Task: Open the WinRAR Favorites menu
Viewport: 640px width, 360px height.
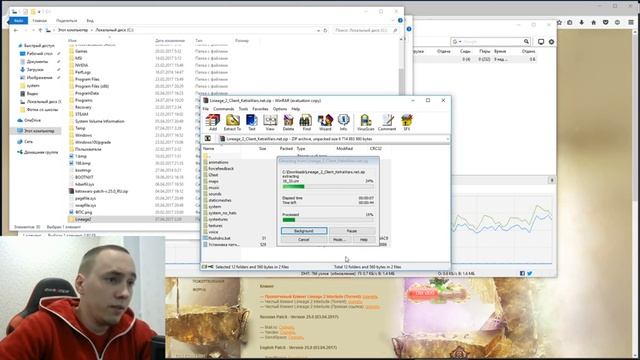Action: point(260,109)
